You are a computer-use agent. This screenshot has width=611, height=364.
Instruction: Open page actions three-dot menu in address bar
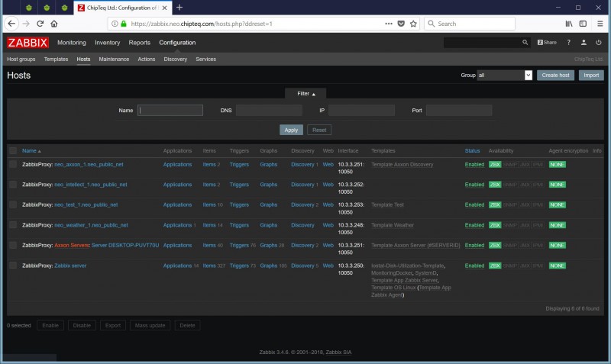point(389,24)
